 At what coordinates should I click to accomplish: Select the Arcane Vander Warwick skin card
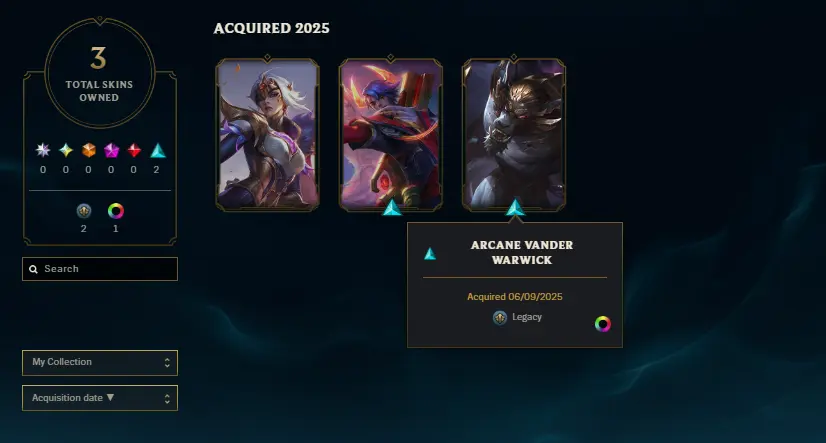514,134
